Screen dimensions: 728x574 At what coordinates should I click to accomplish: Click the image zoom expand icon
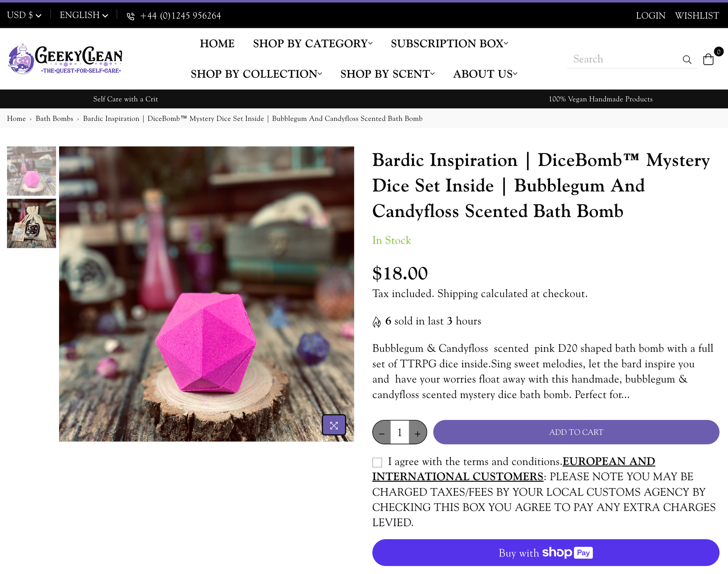(x=334, y=425)
